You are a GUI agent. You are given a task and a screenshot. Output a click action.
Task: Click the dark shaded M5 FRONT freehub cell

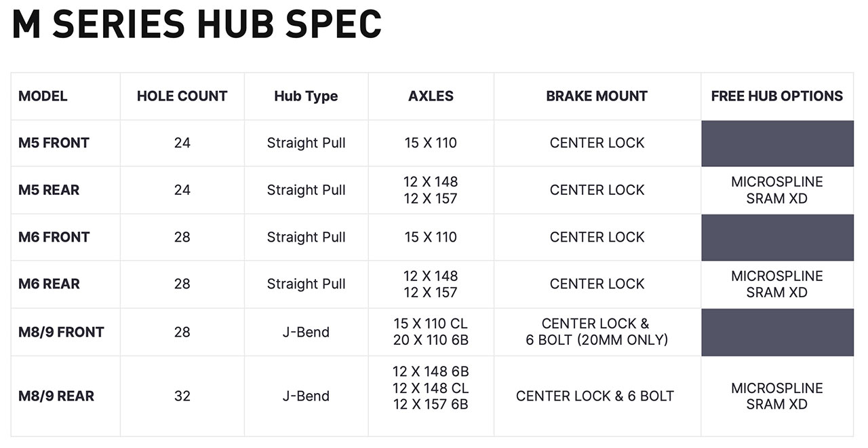click(777, 143)
